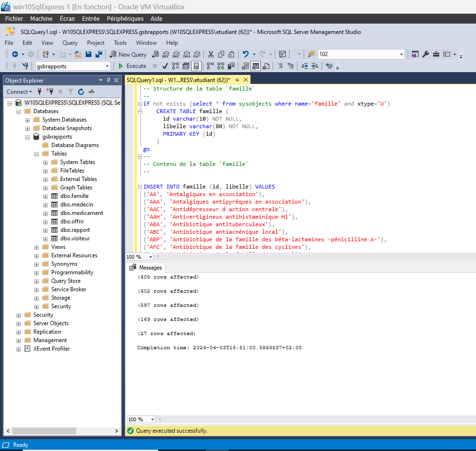Click the New Query button

[x=128, y=54]
